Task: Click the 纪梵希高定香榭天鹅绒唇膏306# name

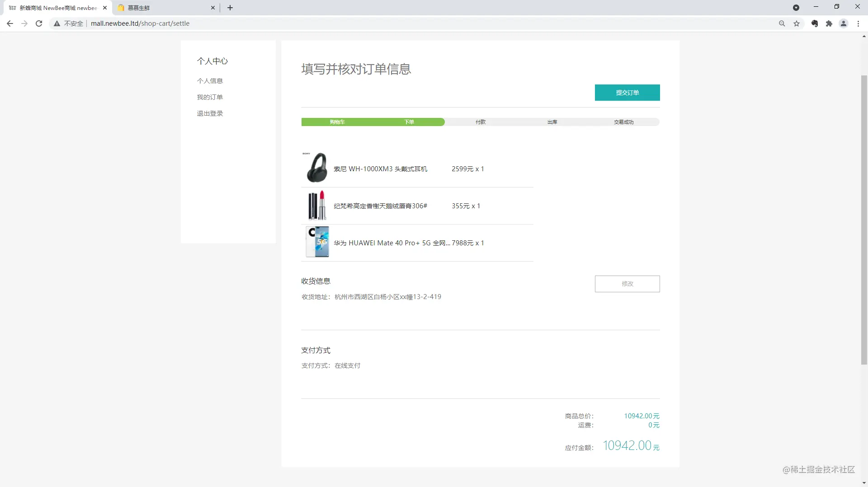Action: 380,206
